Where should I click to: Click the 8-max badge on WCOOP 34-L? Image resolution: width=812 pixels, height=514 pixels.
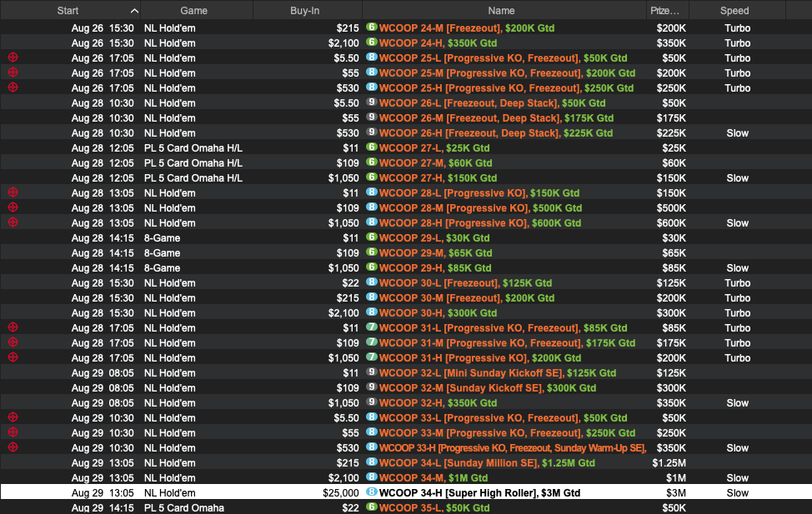371,462
